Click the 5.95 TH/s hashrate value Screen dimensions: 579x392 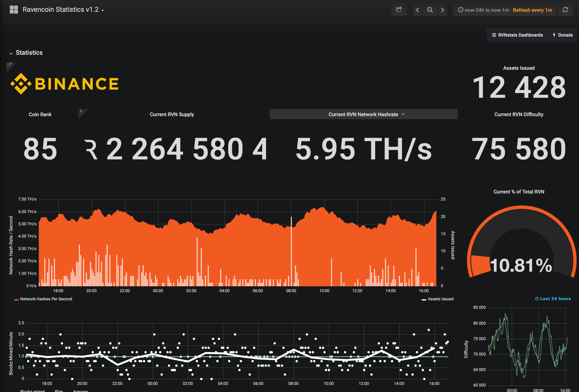(x=363, y=149)
